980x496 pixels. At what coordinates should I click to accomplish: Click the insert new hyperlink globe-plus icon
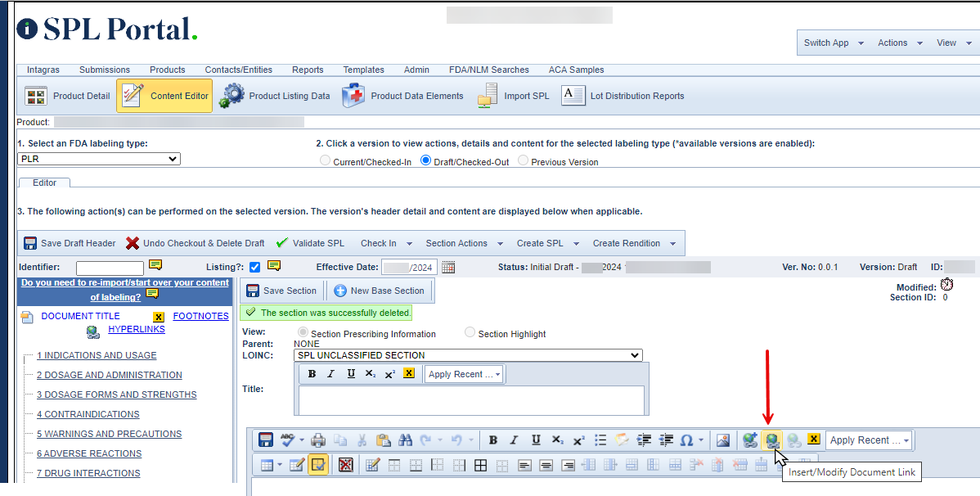[750, 440]
